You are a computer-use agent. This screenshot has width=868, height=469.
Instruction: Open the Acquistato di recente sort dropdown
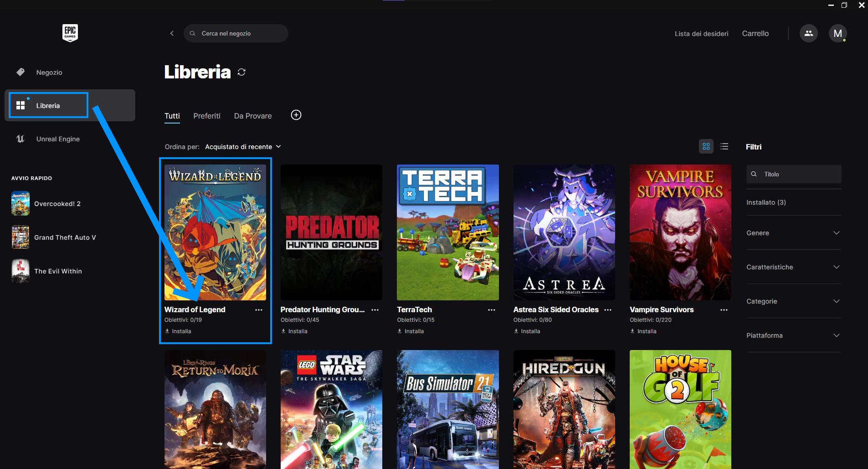tap(242, 147)
